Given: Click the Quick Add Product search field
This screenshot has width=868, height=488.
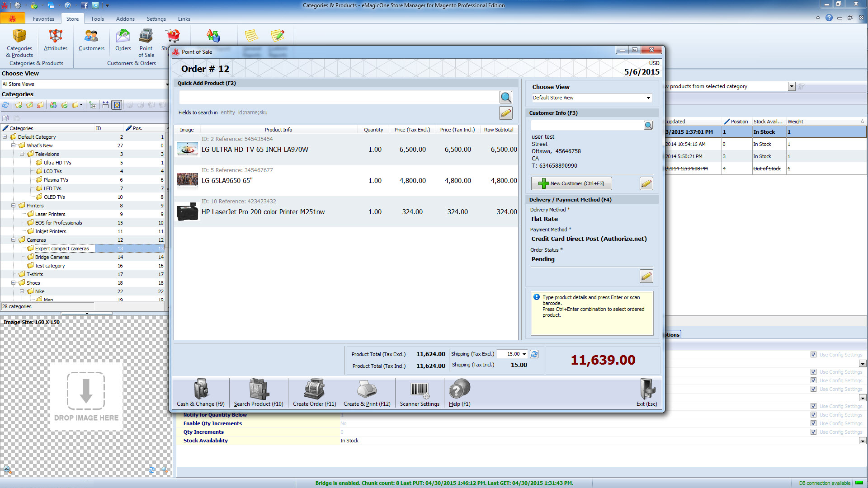Looking at the screenshot, I should [339, 97].
